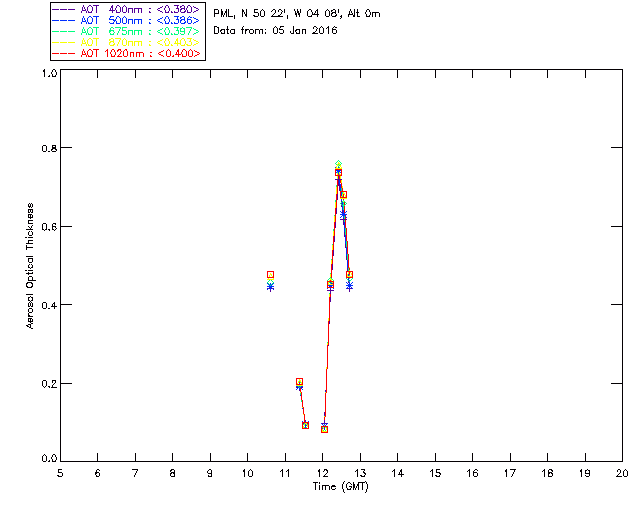Screen dimensions: 640x512
Task: Click the x-axis tick label 15
Action: pos(435,473)
